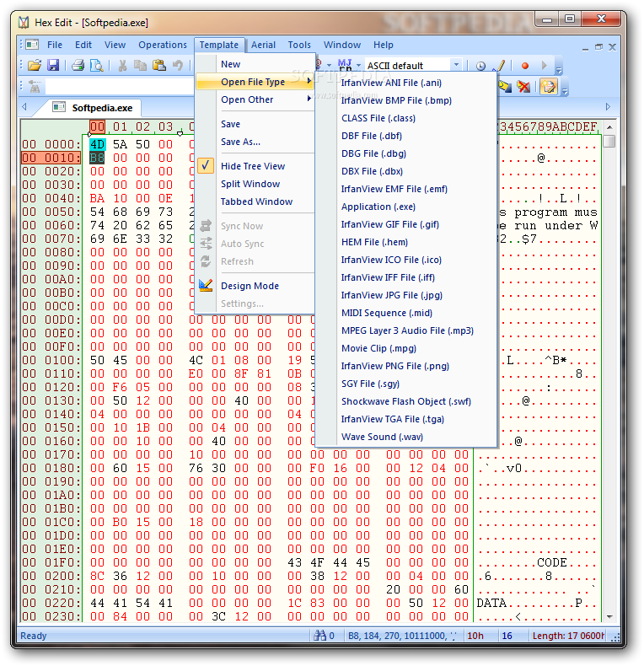The height and width of the screenshot is (666, 644).
Task: Click the MJ font character set icon
Action: (x=345, y=65)
